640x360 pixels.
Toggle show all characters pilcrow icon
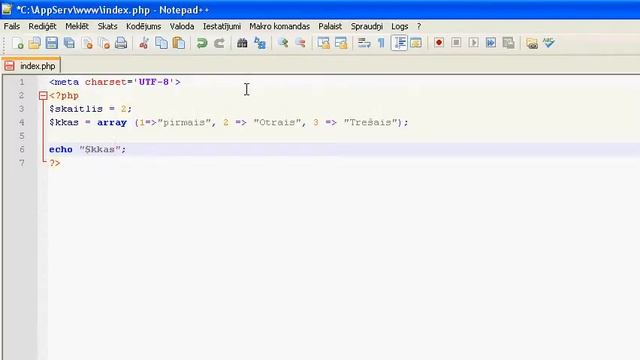(381, 43)
